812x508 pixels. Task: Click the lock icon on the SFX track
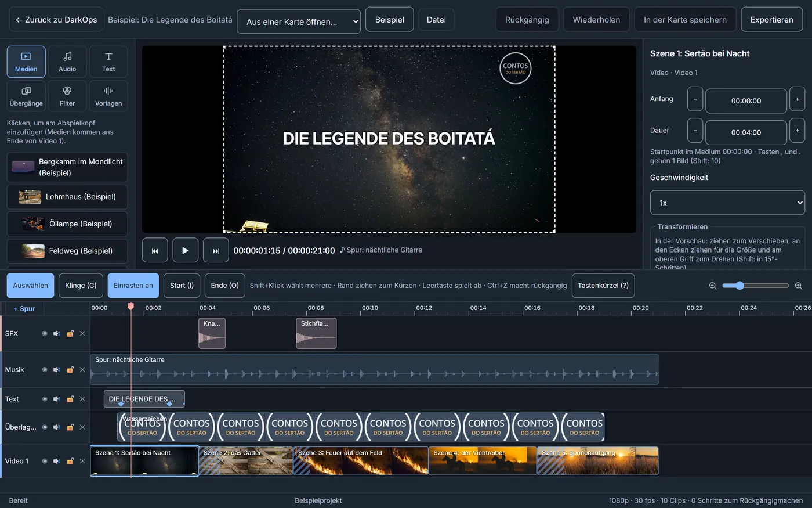[70, 334]
